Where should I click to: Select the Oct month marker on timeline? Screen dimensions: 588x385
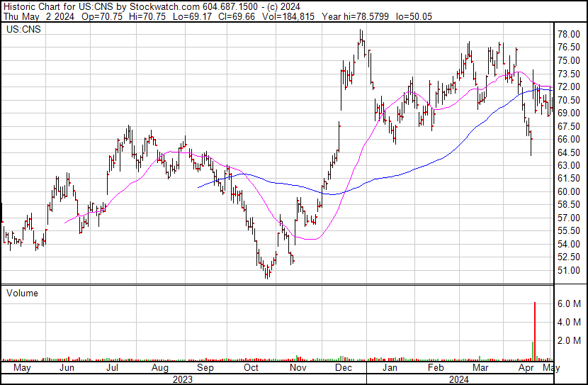(x=251, y=369)
